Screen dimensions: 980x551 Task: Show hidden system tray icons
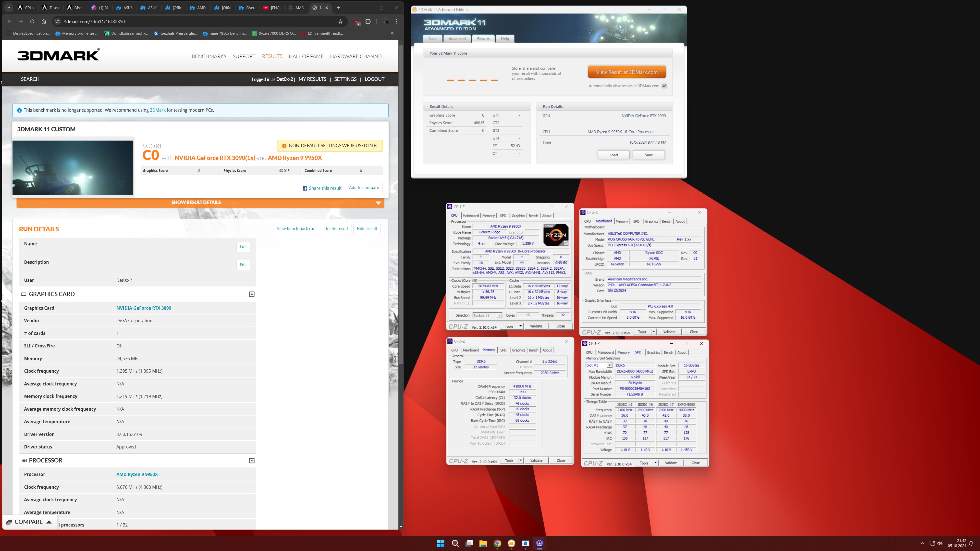922,543
